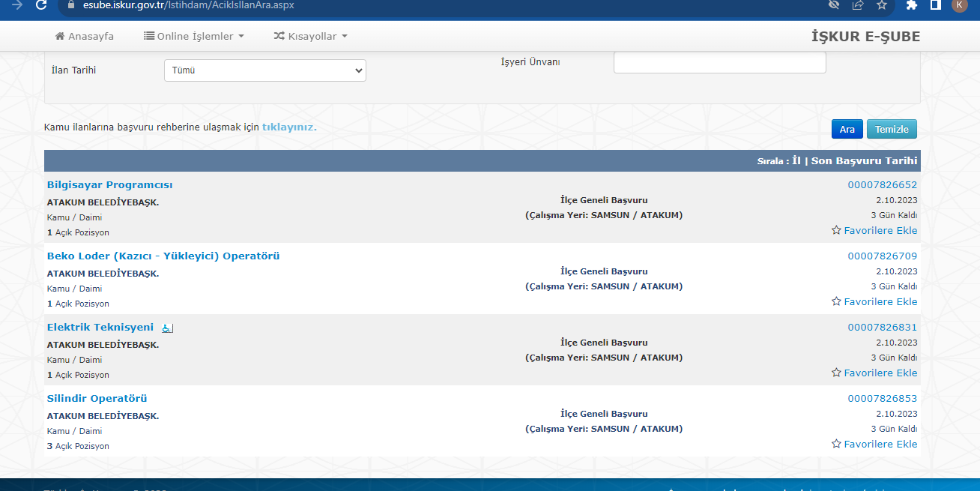Go to Anasayfa home menu
Image resolution: width=980 pixels, height=491 pixels.
click(85, 36)
